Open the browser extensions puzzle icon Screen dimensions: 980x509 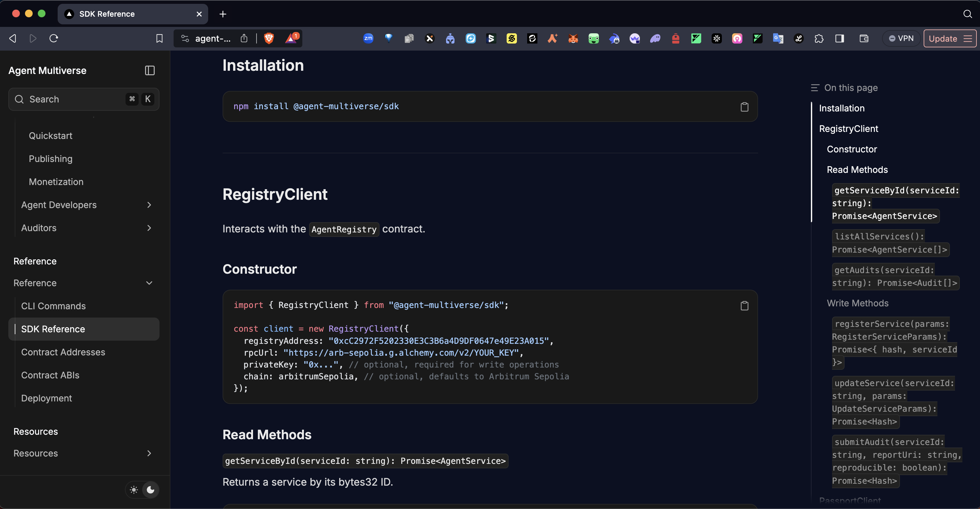[819, 38]
